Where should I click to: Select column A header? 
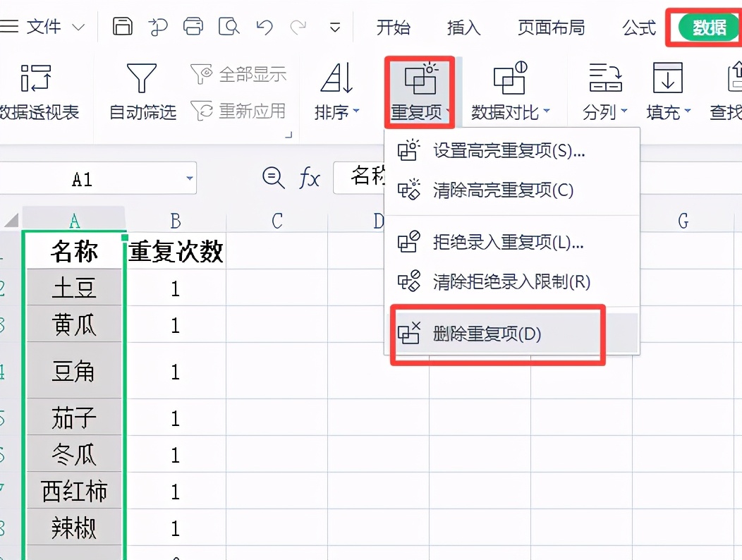click(x=74, y=221)
